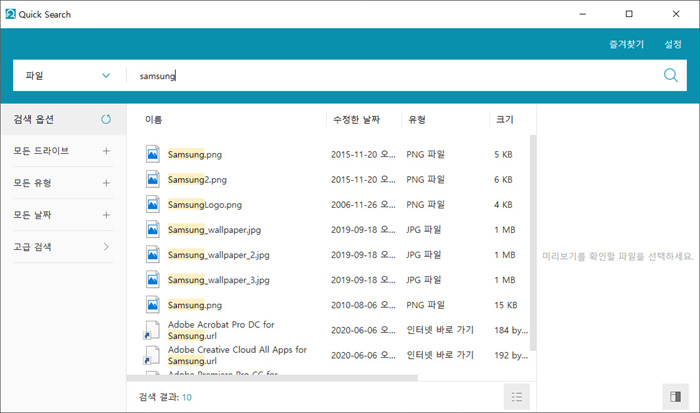Open the 즐겨찾기 favorites menu
Viewport: 700px width, 413px height.
point(626,44)
